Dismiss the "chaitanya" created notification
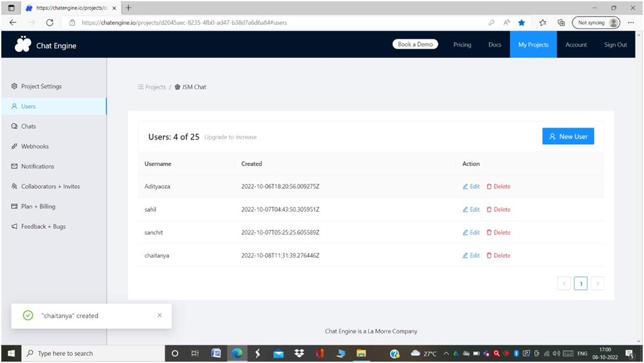 [x=160, y=316]
